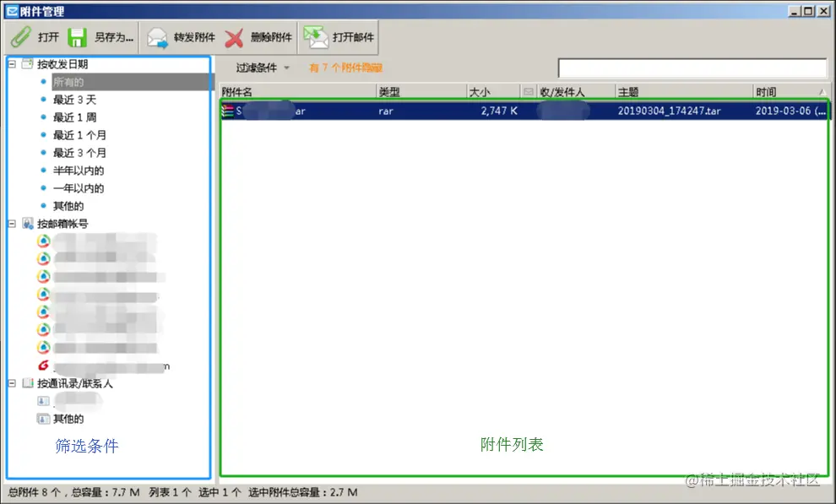Click the envelope column header icon
Viewport: 836px width, 504px height.
pyautogui.click(x=529, y=92)
